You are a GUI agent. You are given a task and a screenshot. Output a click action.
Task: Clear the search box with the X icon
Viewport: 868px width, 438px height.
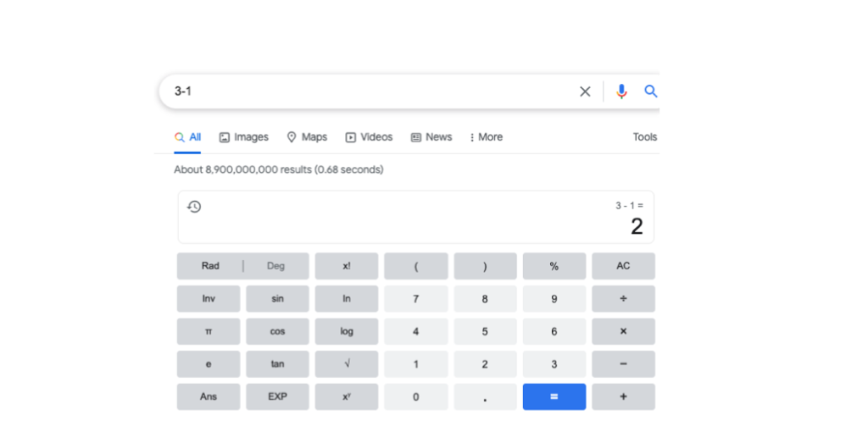[x=585, y=91]
